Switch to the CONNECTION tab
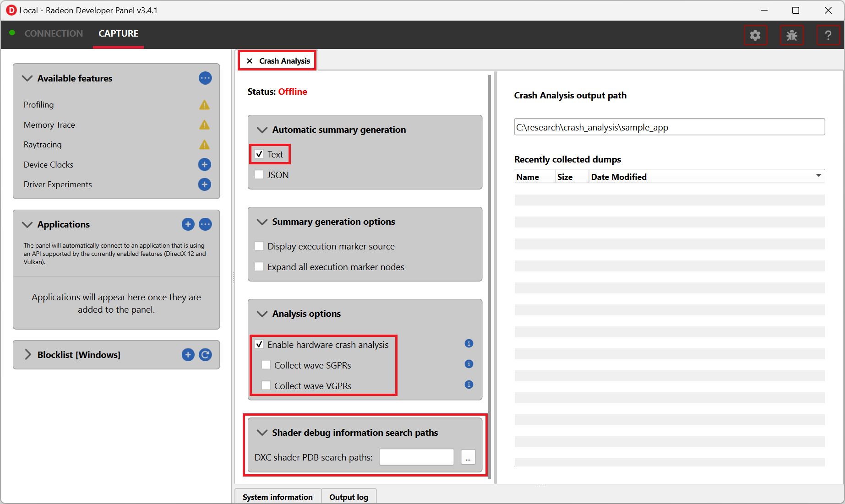This screenshot has width=845, height=504. pos(54,33)
